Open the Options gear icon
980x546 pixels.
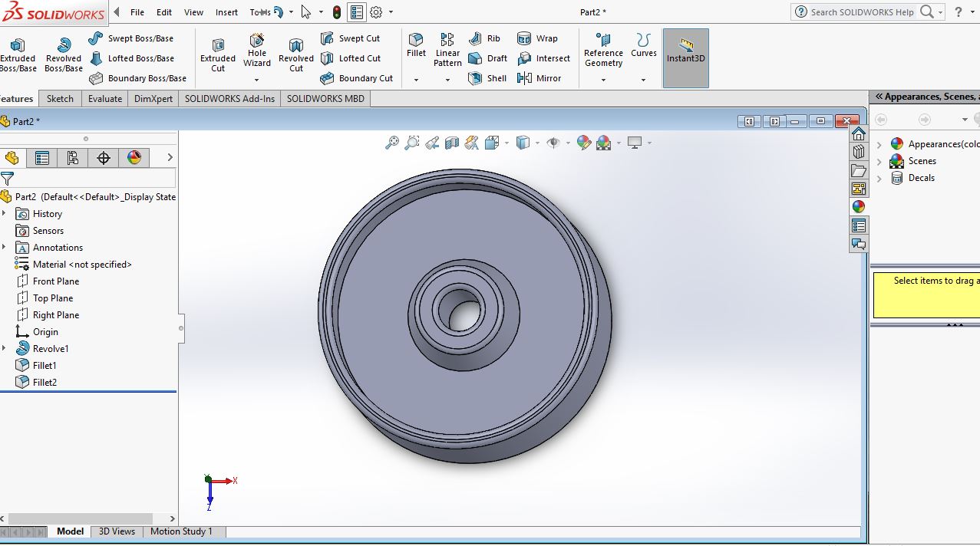click(x=376, y=12)
